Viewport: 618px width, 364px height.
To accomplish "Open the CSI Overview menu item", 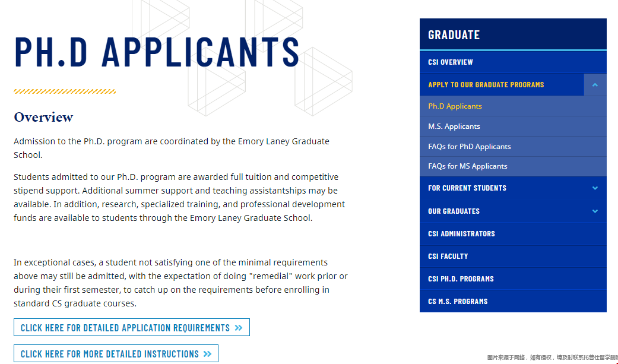I will [x=513, y=62].
